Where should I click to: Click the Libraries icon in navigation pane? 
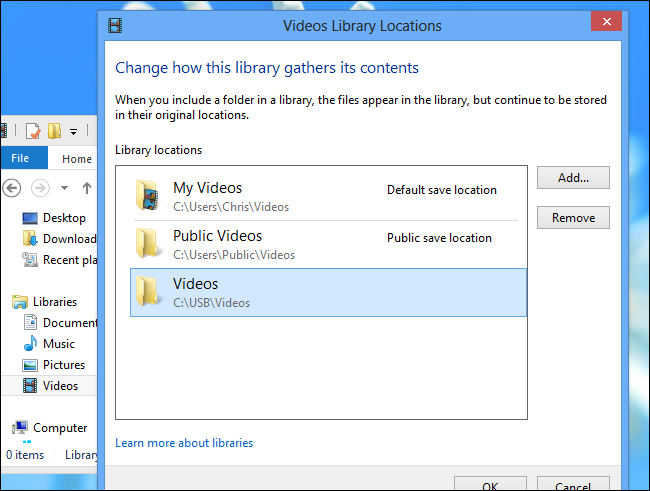point(20,302)
